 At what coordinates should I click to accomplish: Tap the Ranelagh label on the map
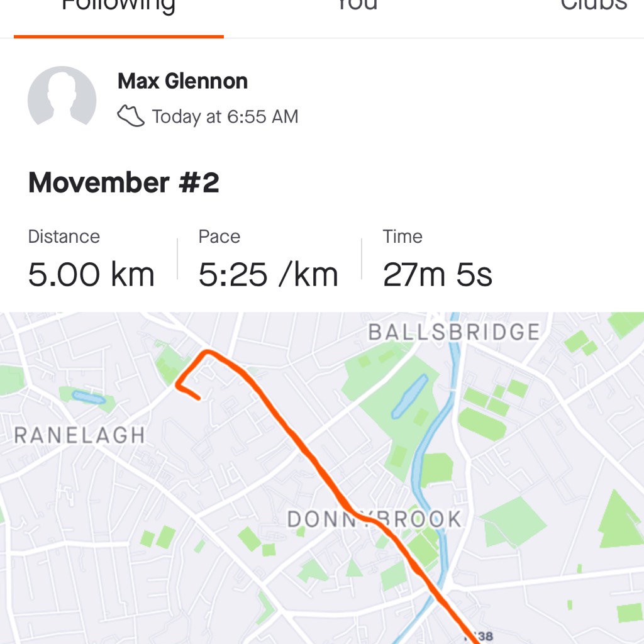(80, 435)
